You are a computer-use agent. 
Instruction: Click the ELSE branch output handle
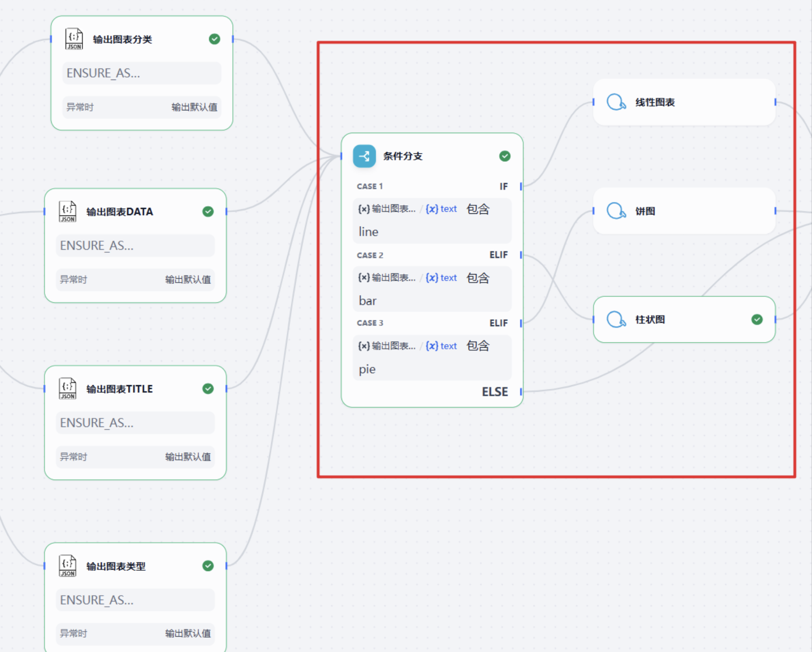[x=521, y=392]
